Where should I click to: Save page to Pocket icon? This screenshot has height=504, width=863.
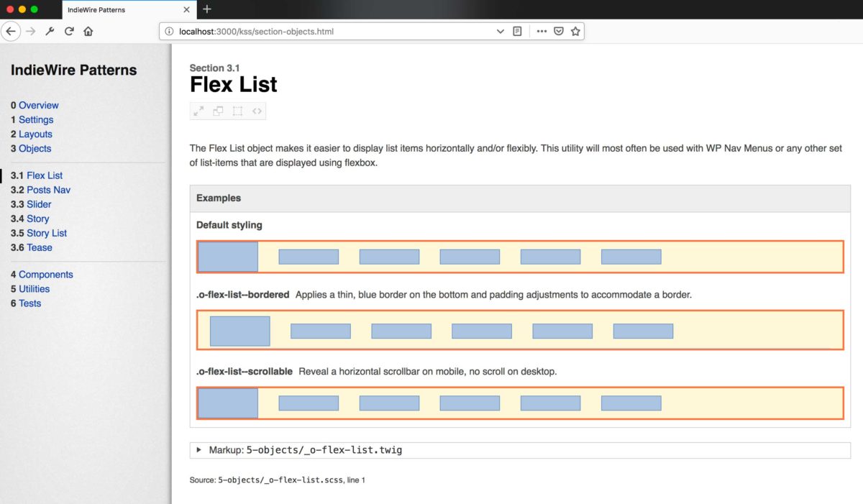click(559, 32)
